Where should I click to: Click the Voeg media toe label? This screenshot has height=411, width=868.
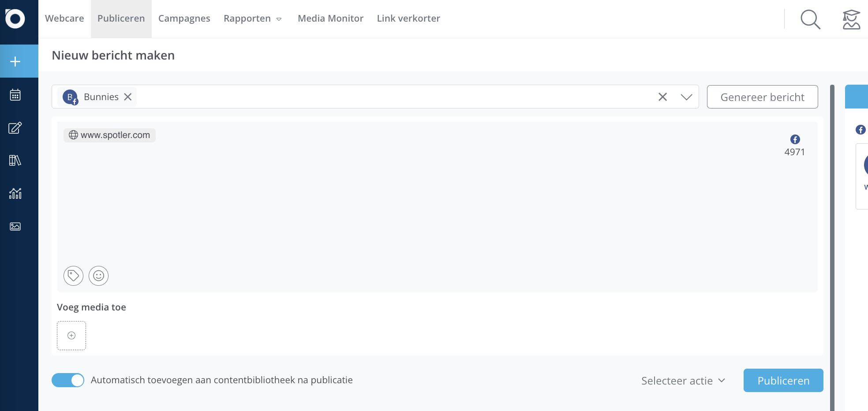pyautogui.click(x=91, y=307)
